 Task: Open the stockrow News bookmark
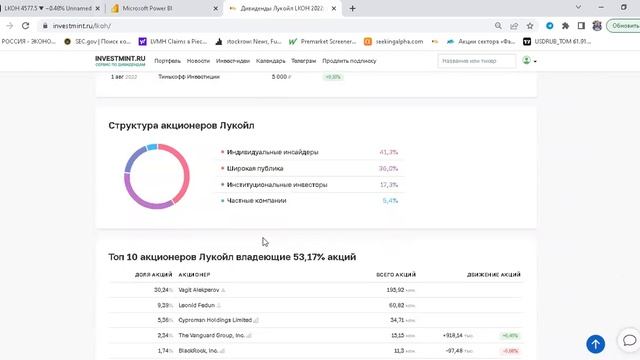point(248,42)
